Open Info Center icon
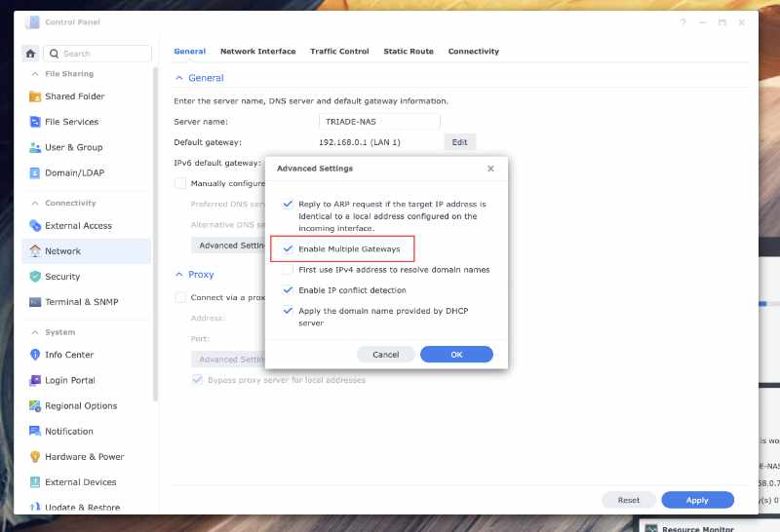Image resolution: width=780 pixels, height=532 pixels. tap(35, 355)
